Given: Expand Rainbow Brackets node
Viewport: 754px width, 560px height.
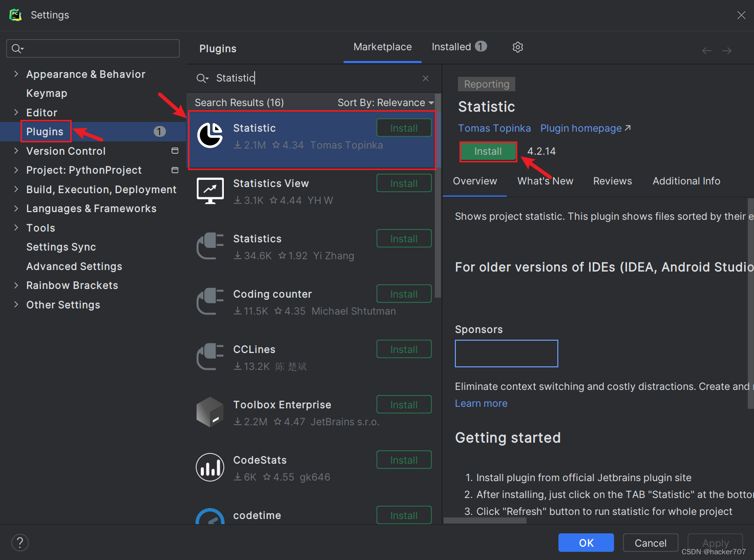Looking at the screenshot, I should [x=16, y=285].
